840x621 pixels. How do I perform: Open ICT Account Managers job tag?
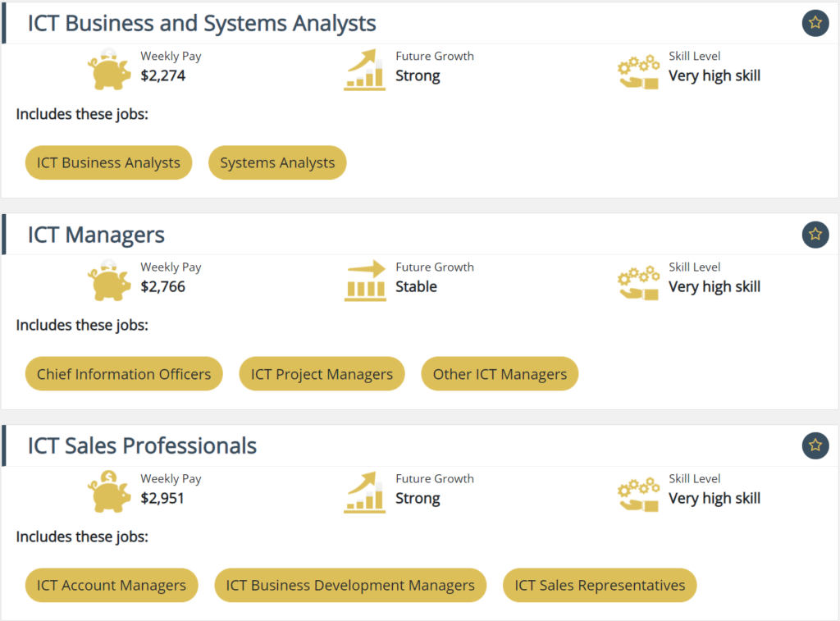tap(112, 586)
